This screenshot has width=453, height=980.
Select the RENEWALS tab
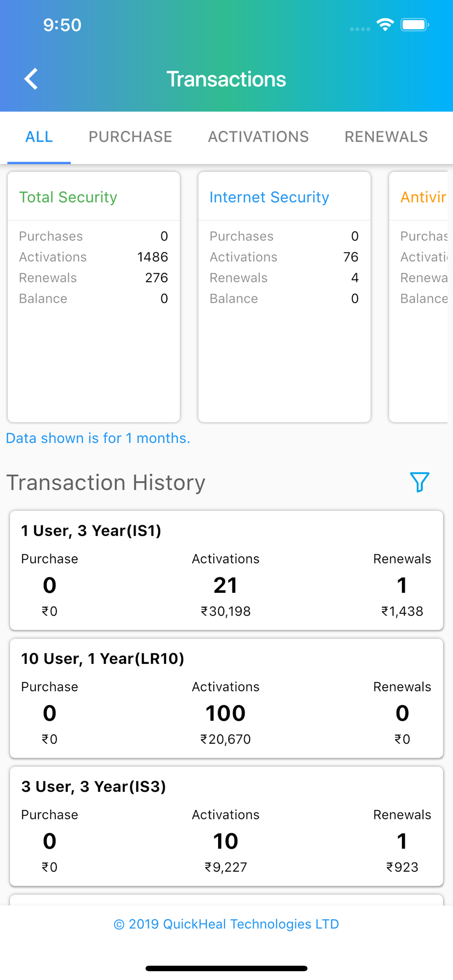click(x=386, y=137)
